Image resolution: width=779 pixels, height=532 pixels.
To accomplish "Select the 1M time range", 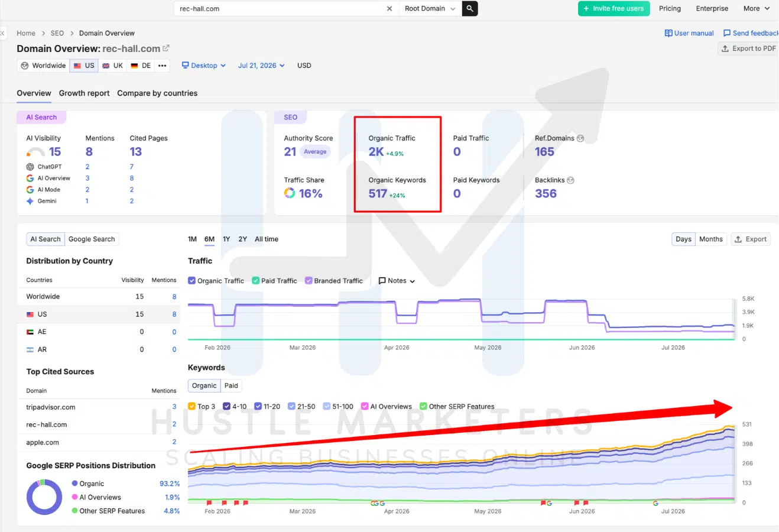I will 192,239.
